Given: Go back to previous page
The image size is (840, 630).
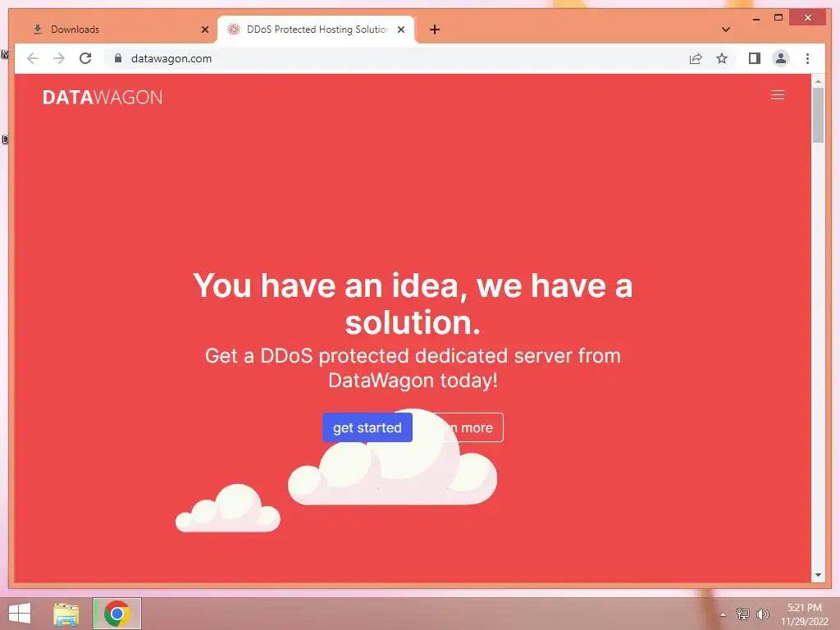Looking at the screenshot, I should click(x=33, y=58).
